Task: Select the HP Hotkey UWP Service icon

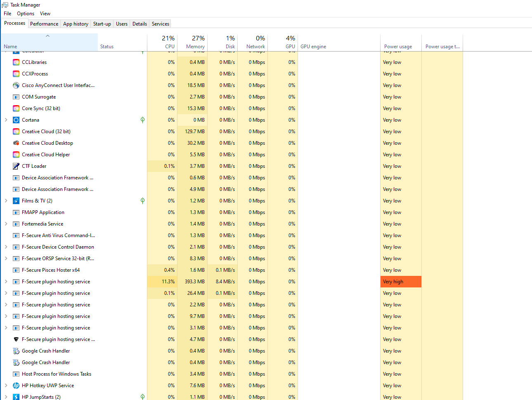Action: tap(16, 386)
